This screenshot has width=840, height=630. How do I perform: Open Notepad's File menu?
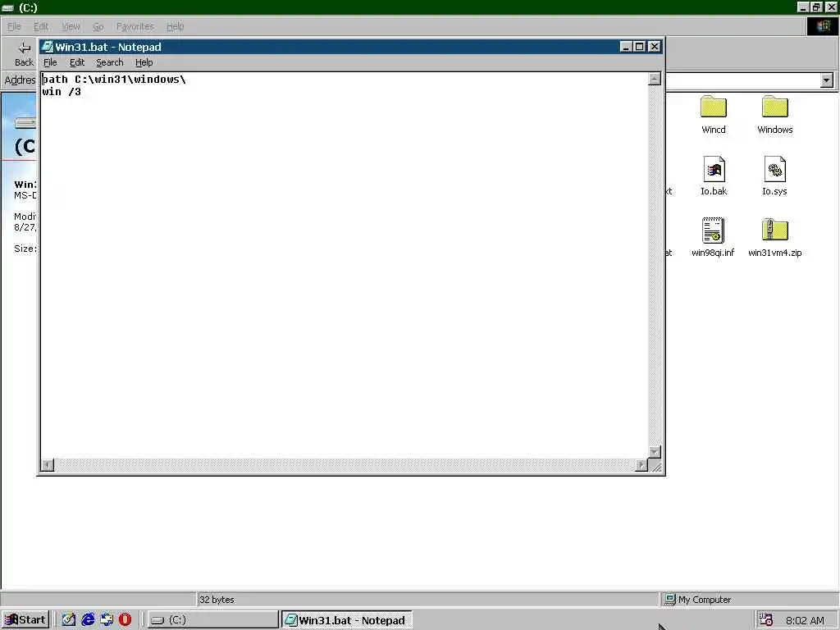50,62
